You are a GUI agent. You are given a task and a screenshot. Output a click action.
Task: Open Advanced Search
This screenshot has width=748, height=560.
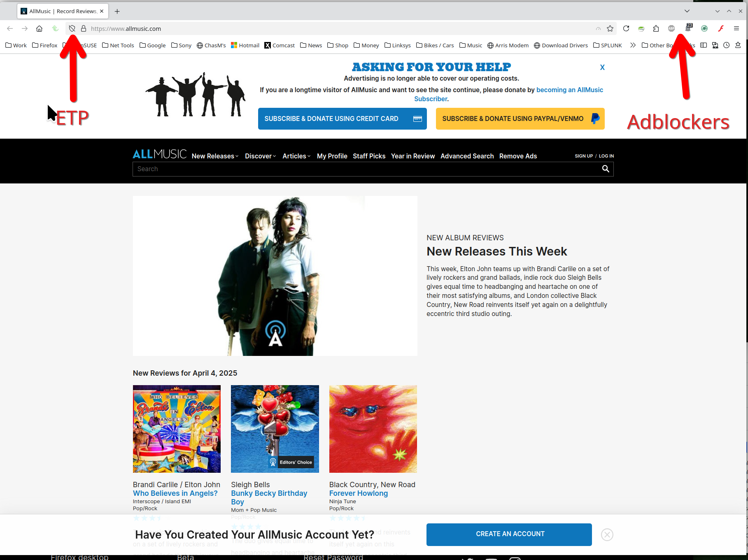click(x=467, y=156)
